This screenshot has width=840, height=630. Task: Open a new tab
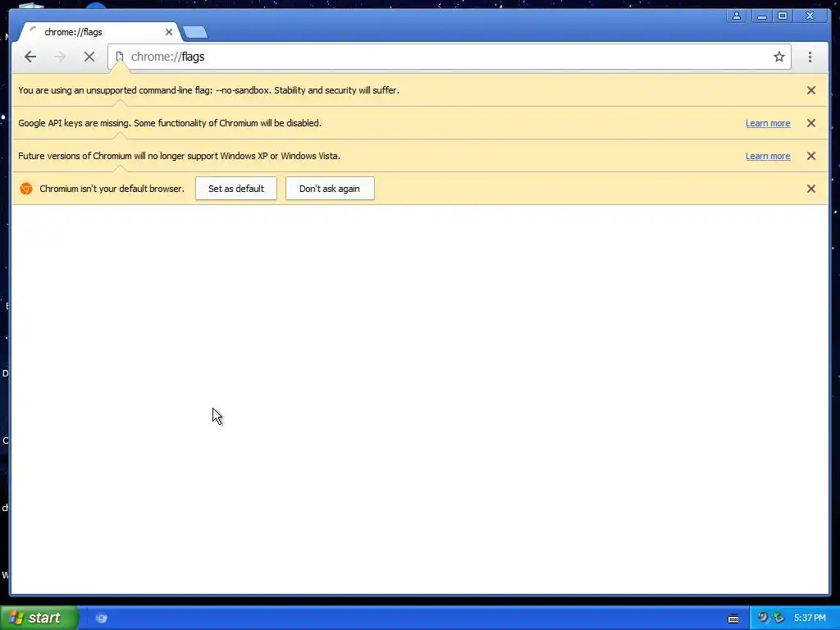195,33
